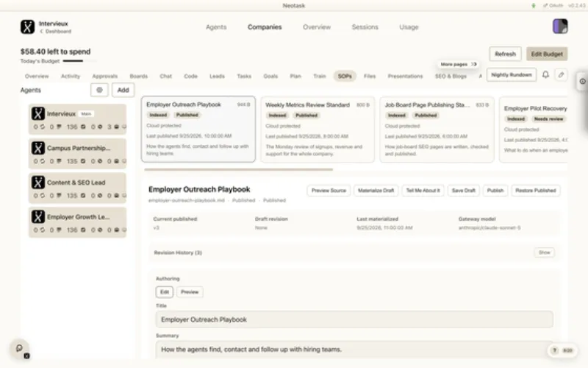Image resolution: width=588 pixels, height=368 pixels.
Task: Open the Goals page tab
Action: click(x=270, y=76)
